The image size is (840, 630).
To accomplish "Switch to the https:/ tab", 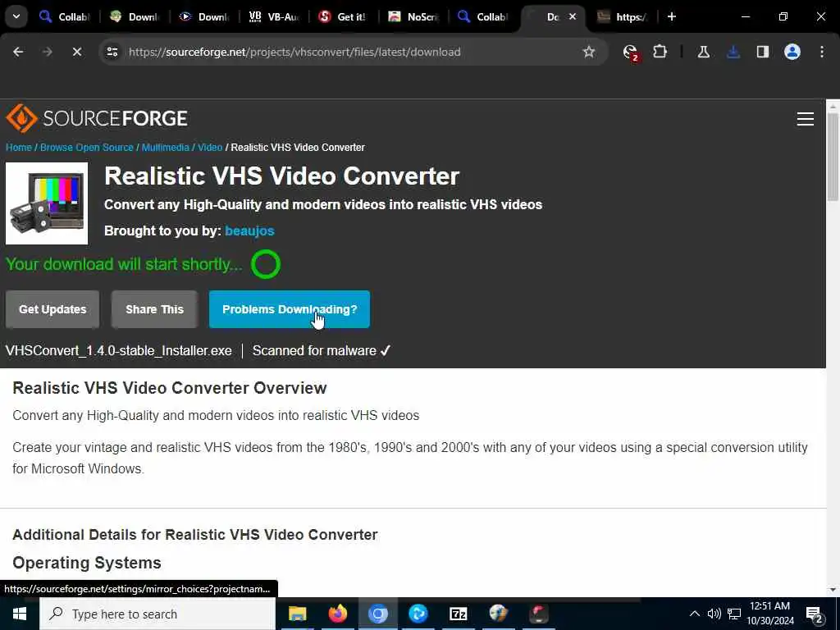I will pyautogui.click(x=622, y=16).
